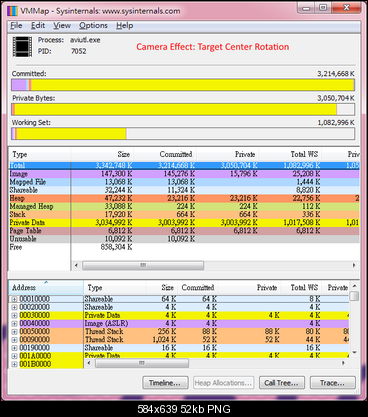
Task: Expand the 00030000 Private Data entry
Action: tap(14, 315)
